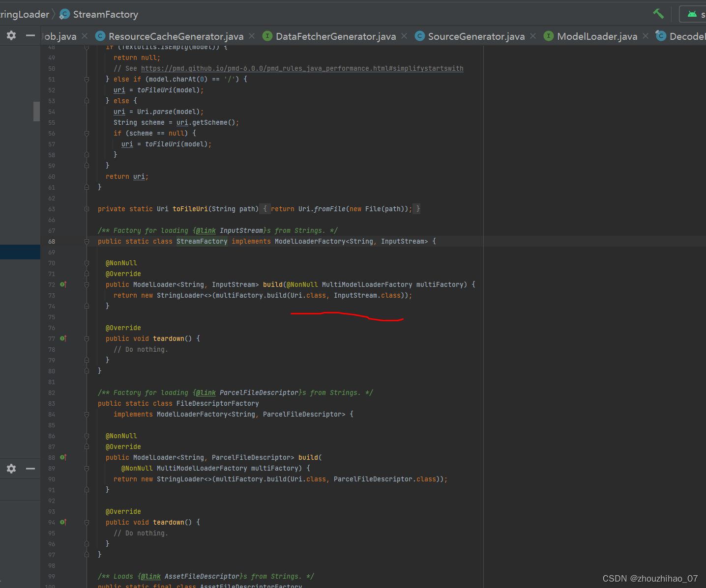Screen dimensions: 706x588
Task: Hide the lower tool window with minus icon
Action: 30,469
